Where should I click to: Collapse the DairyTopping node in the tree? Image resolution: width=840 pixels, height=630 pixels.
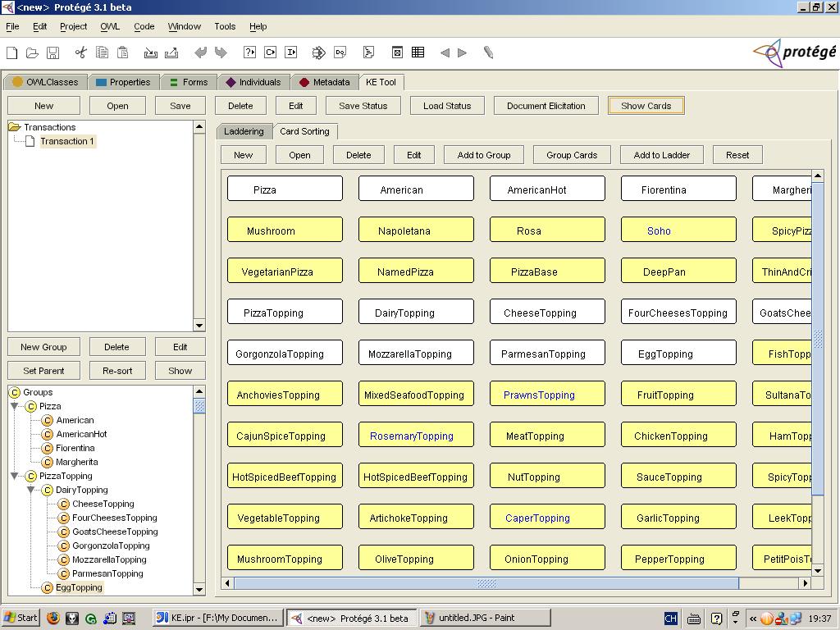pyautogui.click(x=31, y=490)
